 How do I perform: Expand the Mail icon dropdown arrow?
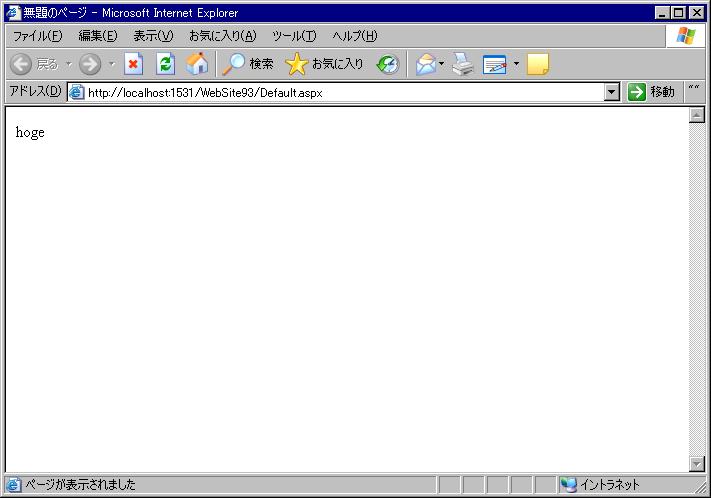[441, 64]
